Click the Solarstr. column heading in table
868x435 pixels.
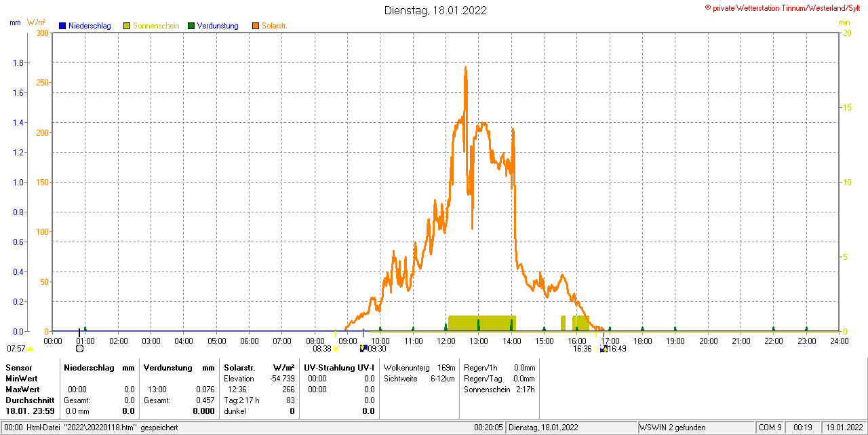[239, 368]
